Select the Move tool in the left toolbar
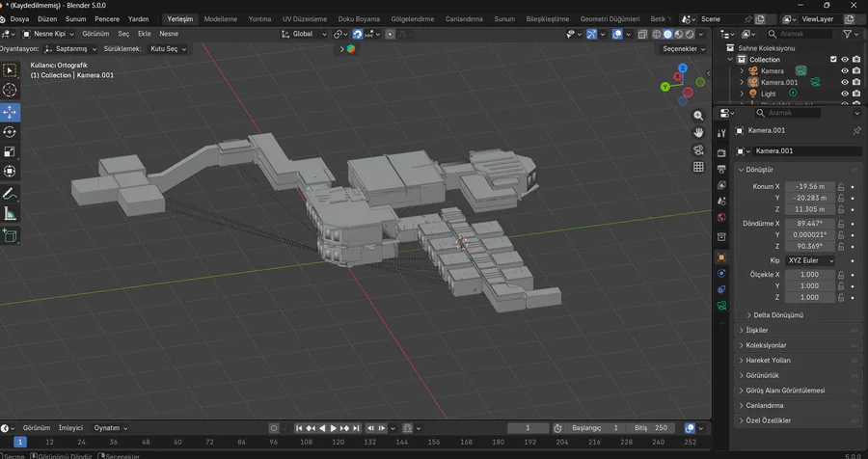 [10, 111]
